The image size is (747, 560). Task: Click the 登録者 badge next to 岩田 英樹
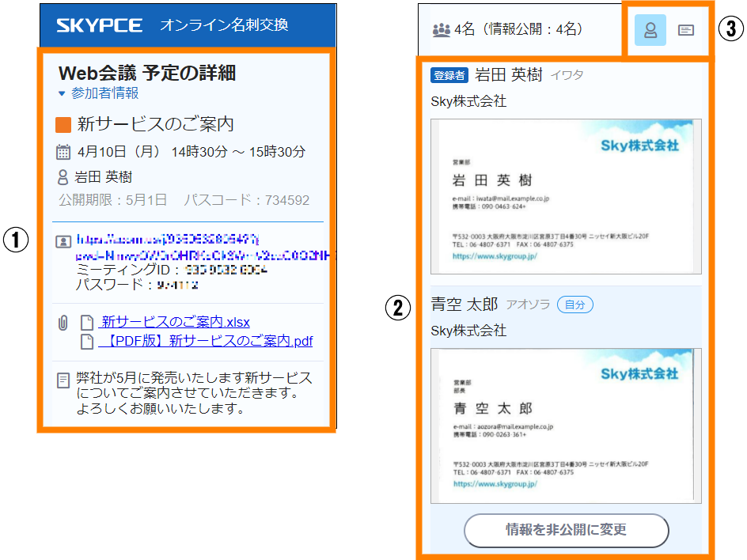pos(449,75)
